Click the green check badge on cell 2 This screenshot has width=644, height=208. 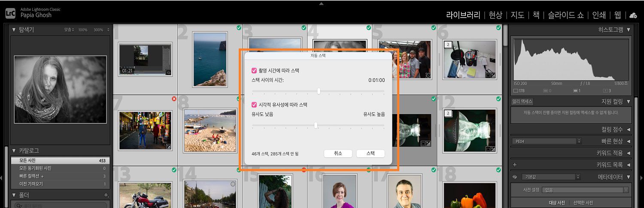[239, 27]
